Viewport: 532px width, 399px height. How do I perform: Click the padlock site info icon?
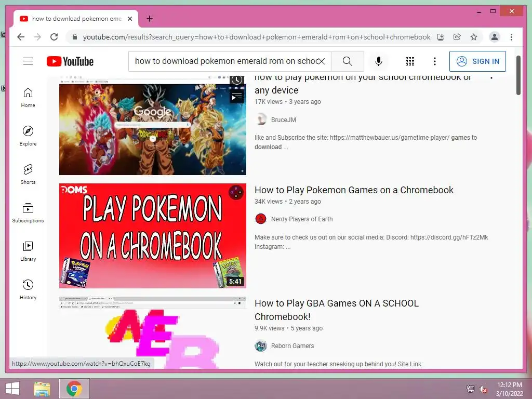point(75,37)
